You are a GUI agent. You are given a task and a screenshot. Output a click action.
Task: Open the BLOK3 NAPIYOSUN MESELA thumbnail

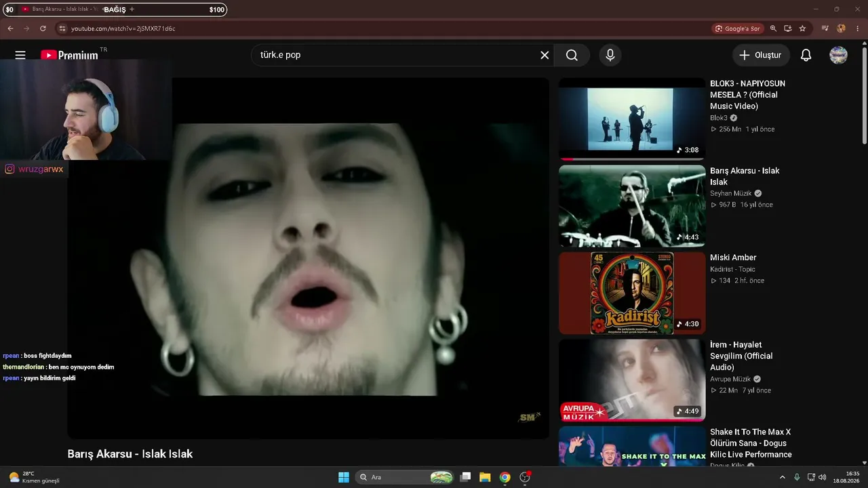tap(632, 119)
